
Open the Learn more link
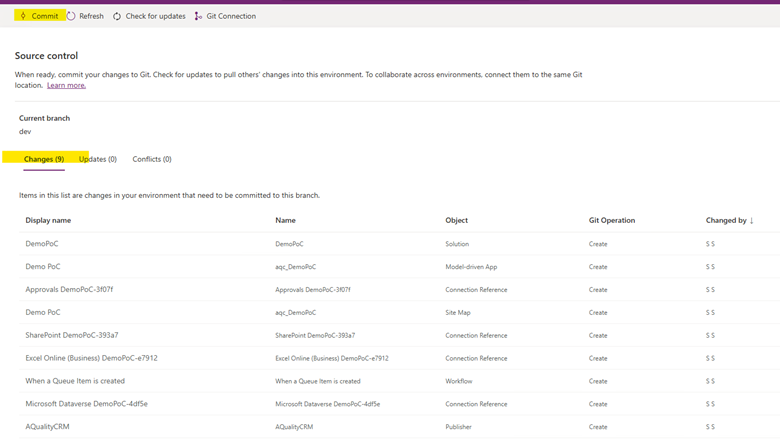pos(66,86)
